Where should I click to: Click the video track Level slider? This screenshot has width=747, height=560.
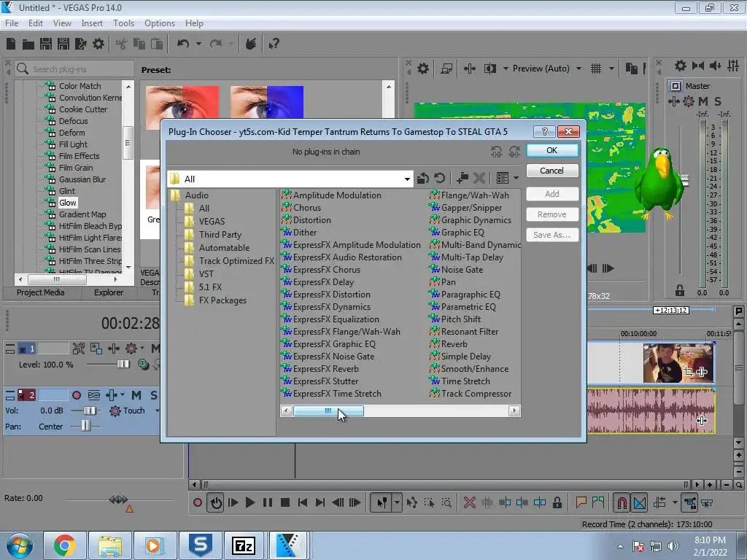point(123,365)
